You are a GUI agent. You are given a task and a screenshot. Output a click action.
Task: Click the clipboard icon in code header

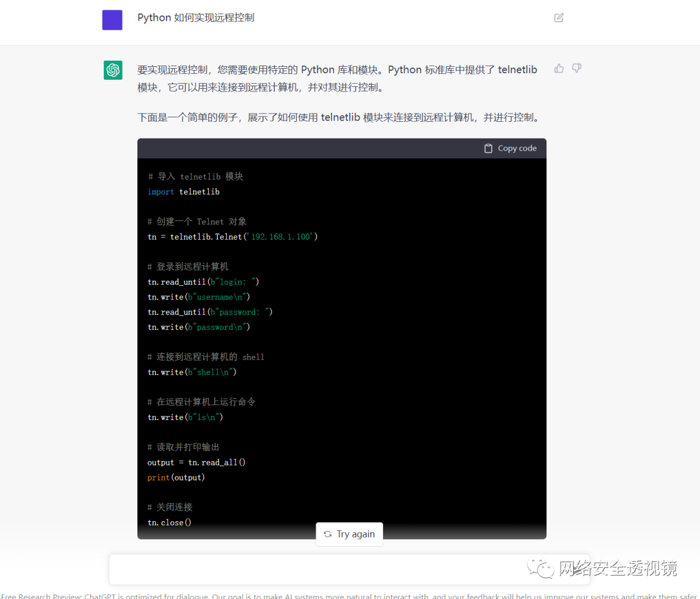pos(489,148)
